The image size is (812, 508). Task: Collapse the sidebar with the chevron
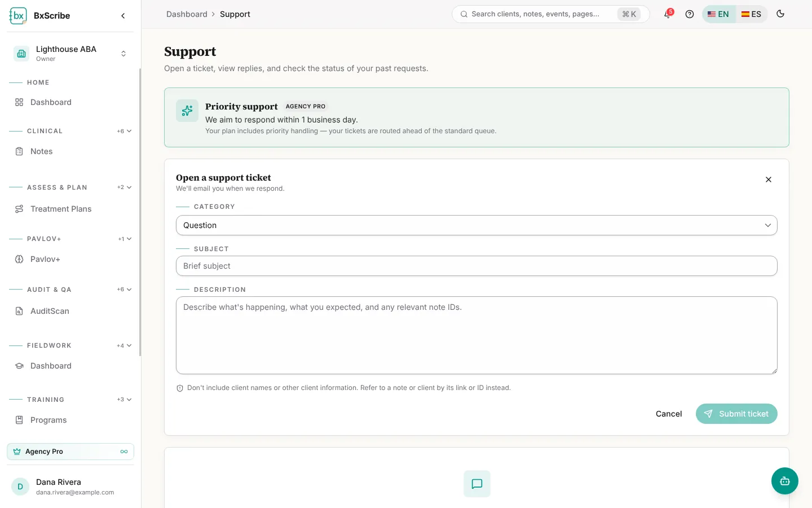(123, 16)
